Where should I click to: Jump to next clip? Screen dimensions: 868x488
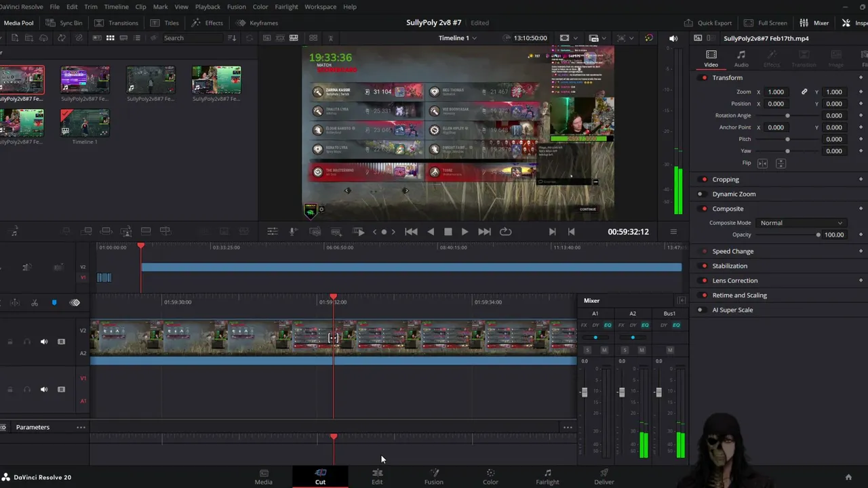484,232
